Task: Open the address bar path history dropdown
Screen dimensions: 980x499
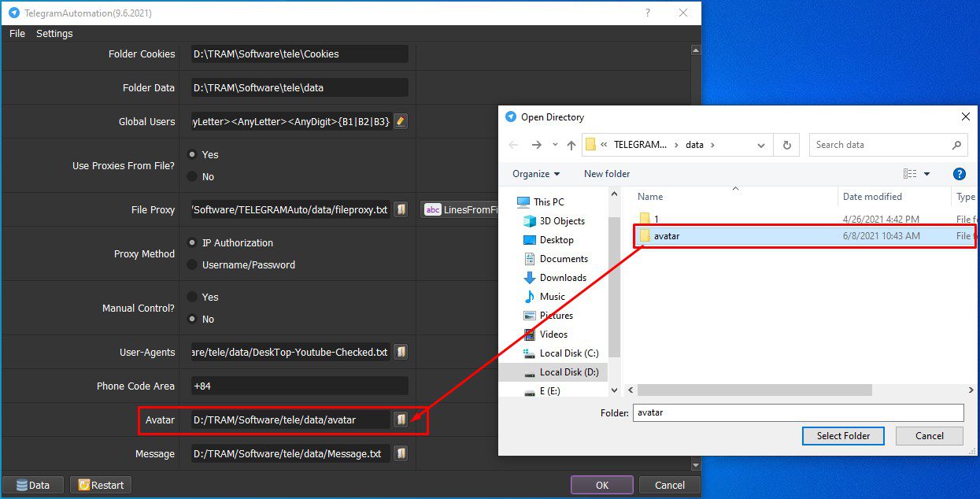Action: point(760,145)
